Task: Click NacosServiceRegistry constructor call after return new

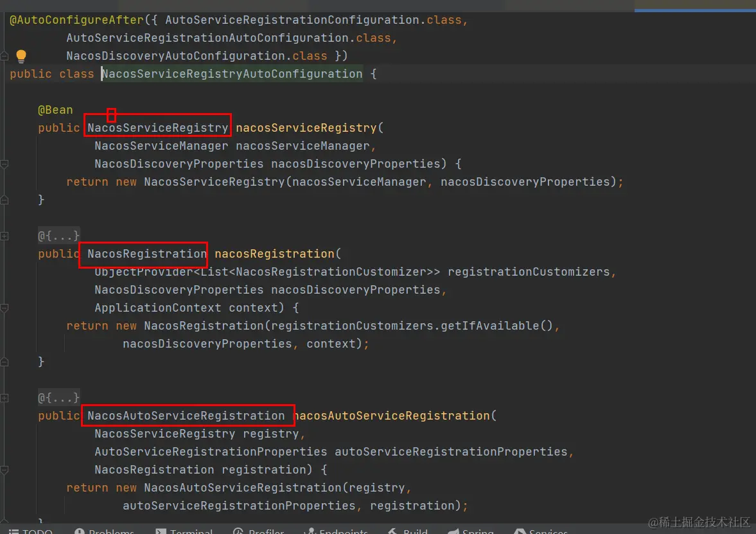Action: point(215,182)
